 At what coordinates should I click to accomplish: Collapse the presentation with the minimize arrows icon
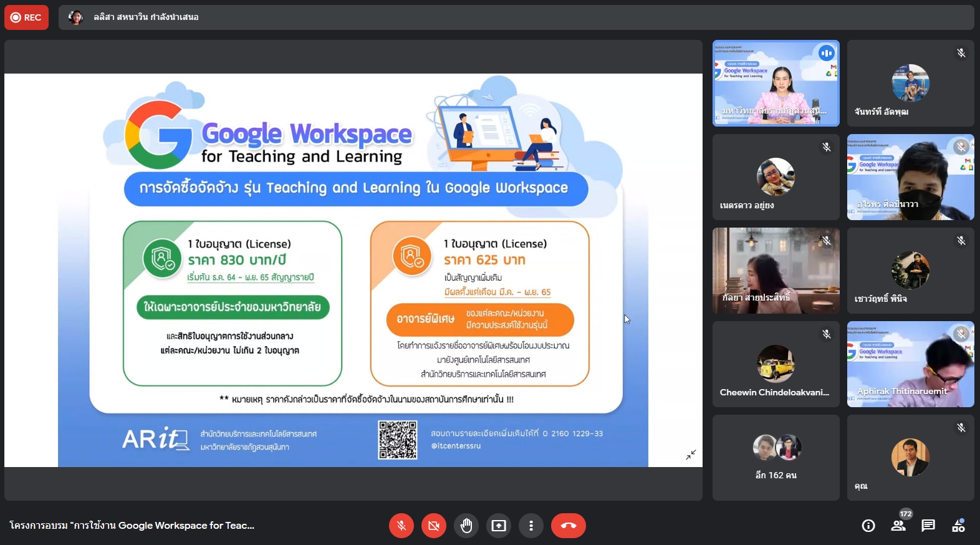click(x=691, y=455)
